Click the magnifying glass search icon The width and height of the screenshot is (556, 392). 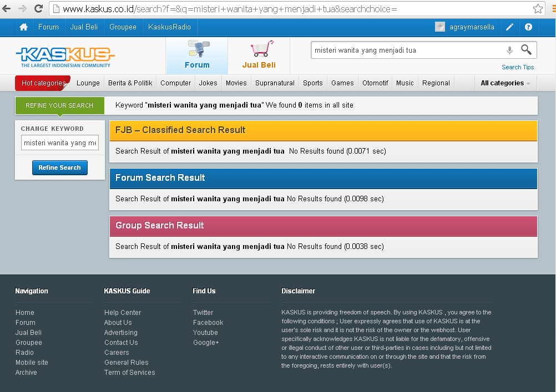[526, 49]
